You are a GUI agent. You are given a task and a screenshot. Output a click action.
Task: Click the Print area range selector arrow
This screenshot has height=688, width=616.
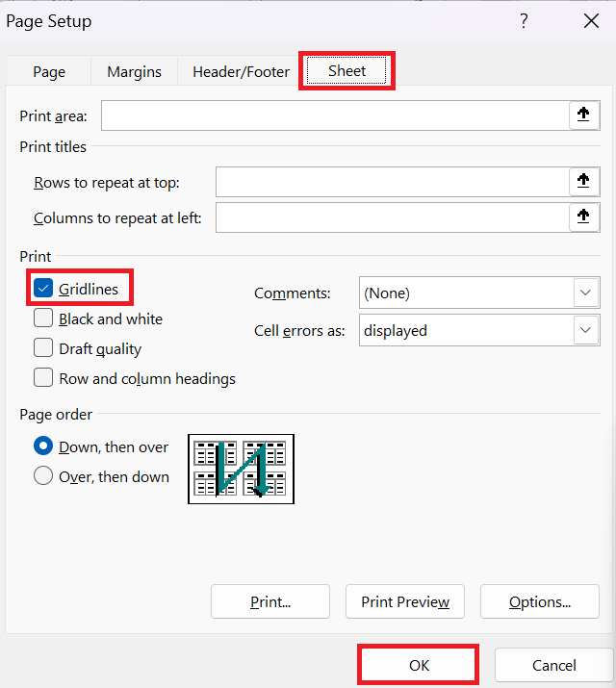pyautogui.click(x=584, y=115)
